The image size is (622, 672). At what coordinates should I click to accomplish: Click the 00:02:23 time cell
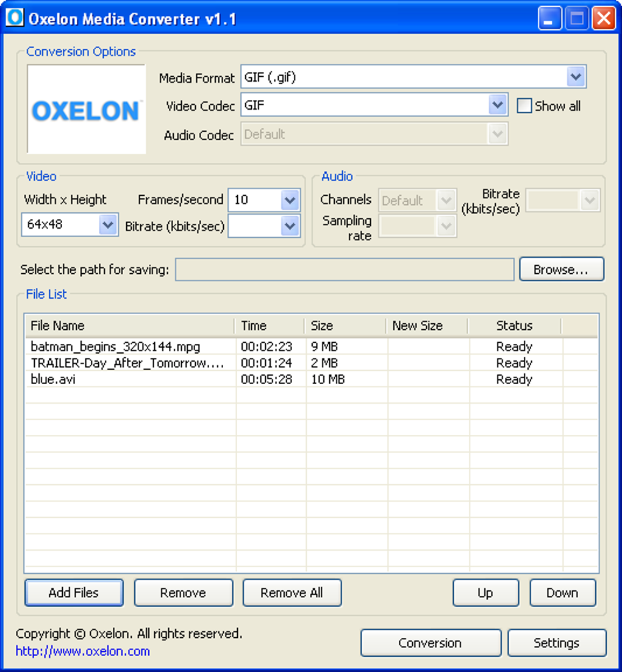point(266,347)
